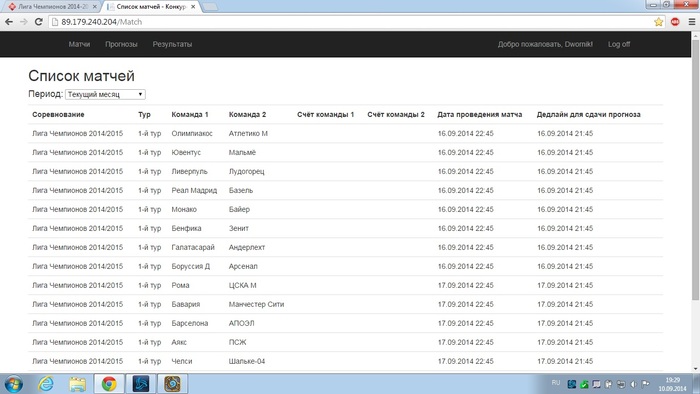This screenshot has width=700, height=394.
Task: Click the Лудогорец team cell
Action: click(246, 171)
